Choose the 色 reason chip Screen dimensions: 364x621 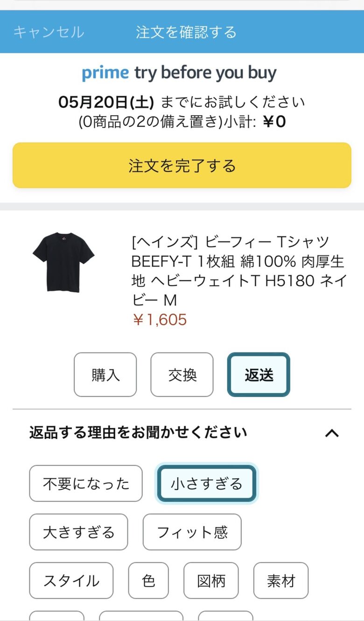[148, 580]
